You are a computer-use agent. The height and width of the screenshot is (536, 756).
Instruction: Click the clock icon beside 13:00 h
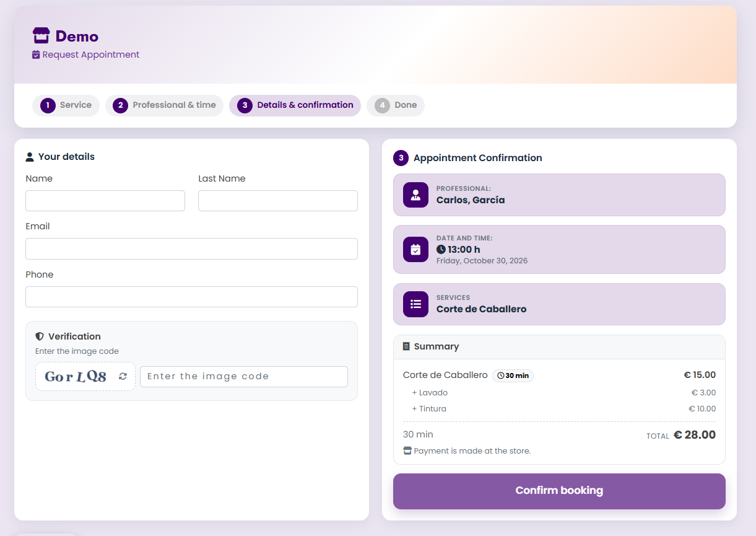[441, 249]
